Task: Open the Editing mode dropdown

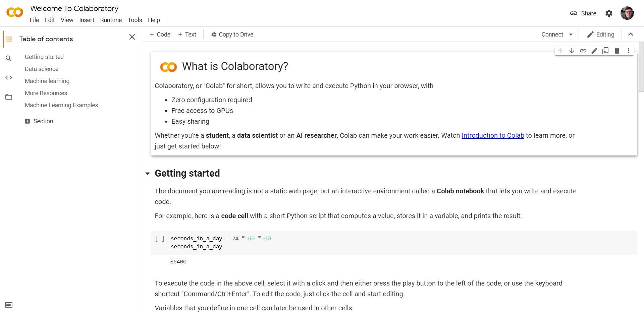Action: (601, 35)
